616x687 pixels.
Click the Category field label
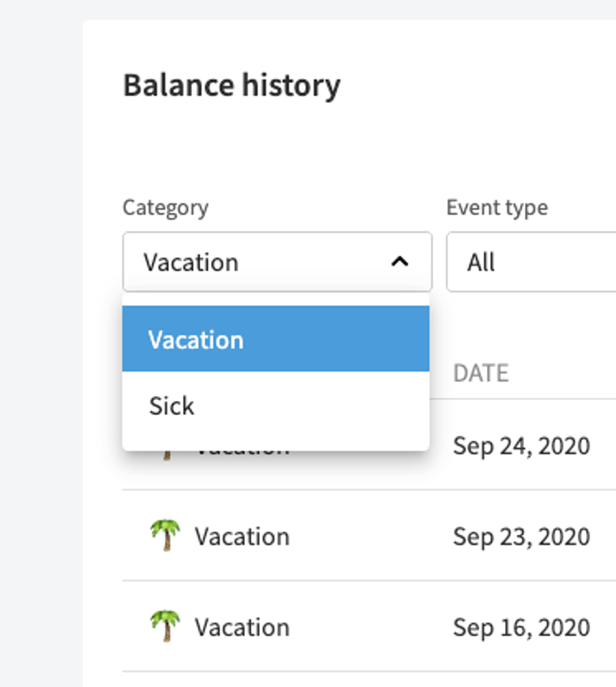(166, 207)
